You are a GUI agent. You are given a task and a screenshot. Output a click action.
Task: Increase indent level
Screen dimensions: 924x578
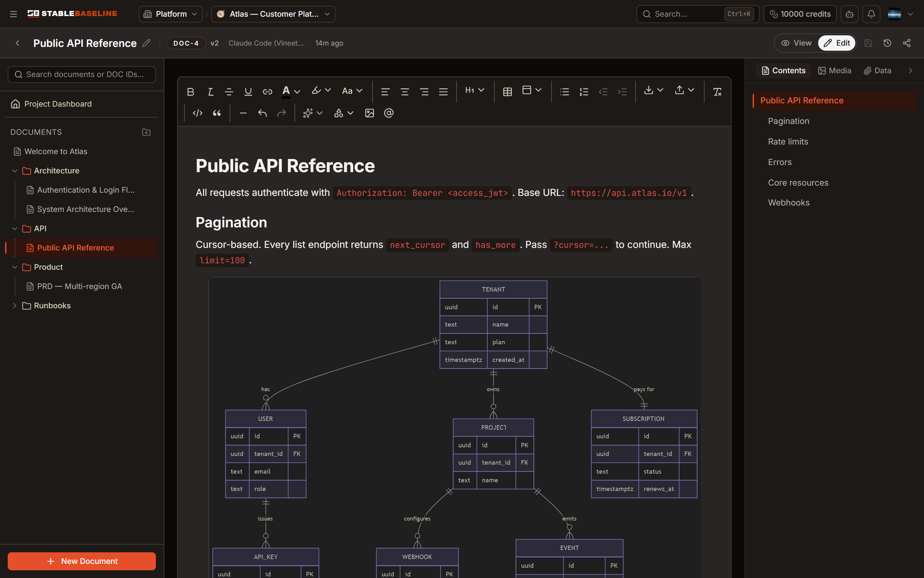(x=622, y=92)
